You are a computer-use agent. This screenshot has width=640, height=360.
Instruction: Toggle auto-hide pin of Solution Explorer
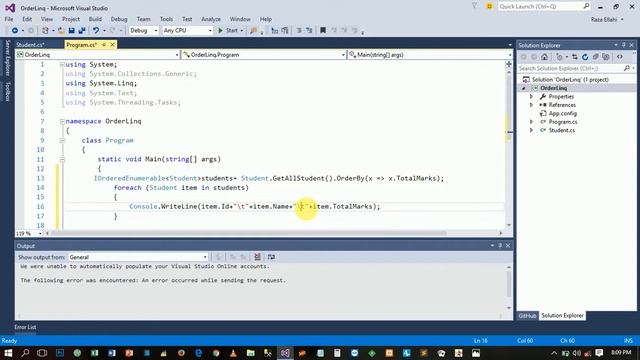click(624, 45)
